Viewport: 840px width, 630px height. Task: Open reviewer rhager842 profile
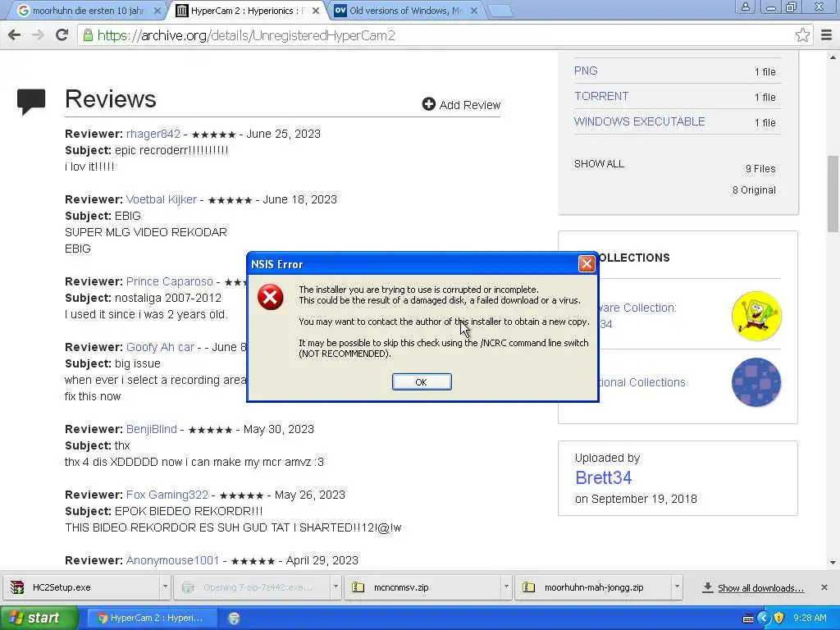(153, 134)
